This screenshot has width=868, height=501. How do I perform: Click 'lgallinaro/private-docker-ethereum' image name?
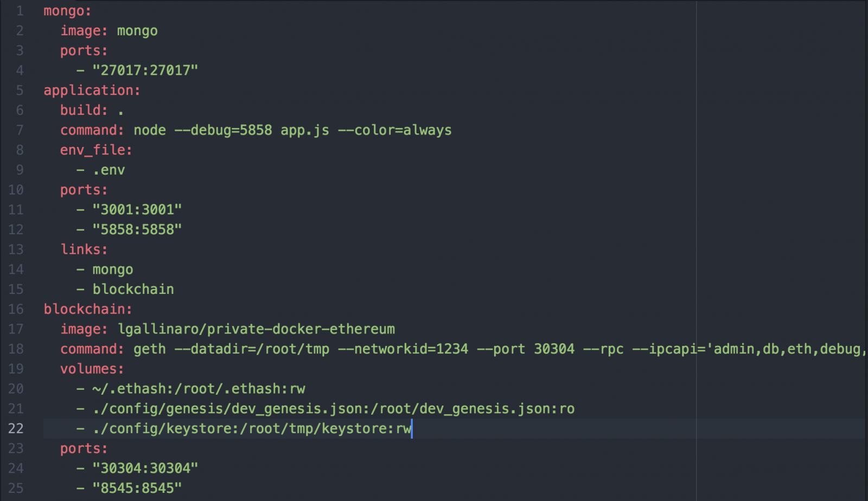pos(257,329)
